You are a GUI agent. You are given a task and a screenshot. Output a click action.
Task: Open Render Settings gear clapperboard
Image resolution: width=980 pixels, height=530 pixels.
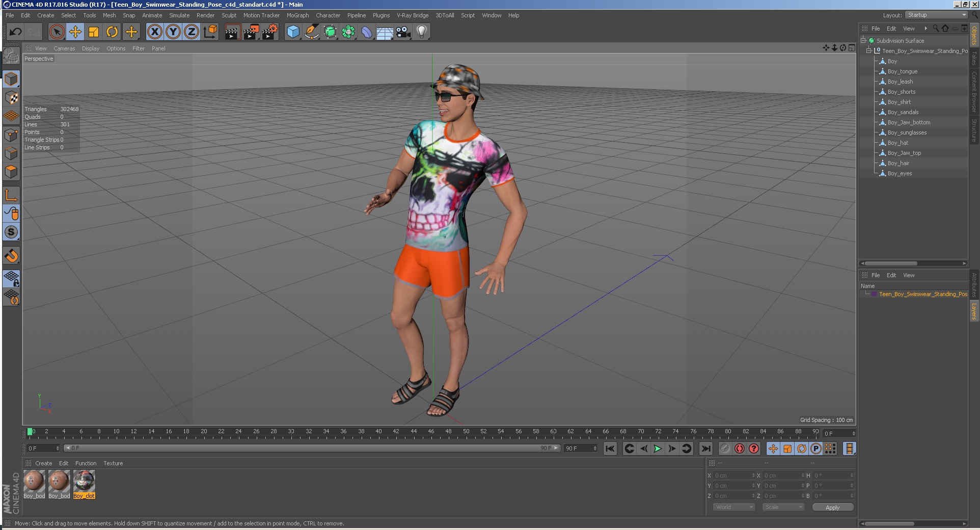pos(270,32)
